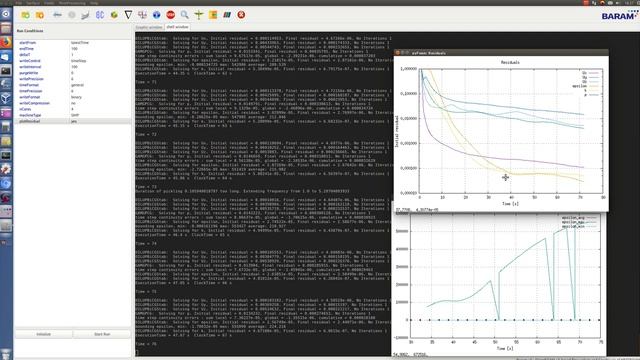
Task: Launch Firefox from the dock
Action: [6, 42]
